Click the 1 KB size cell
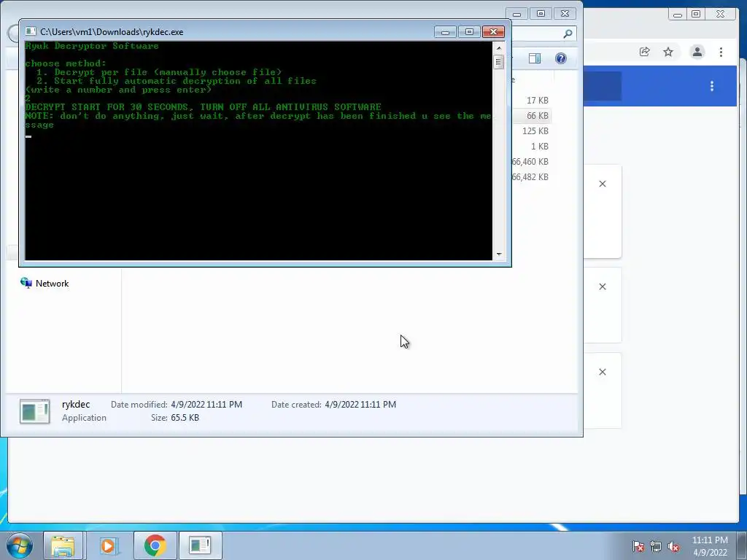The height and width of the screenshot is (560, 747). 540,146
